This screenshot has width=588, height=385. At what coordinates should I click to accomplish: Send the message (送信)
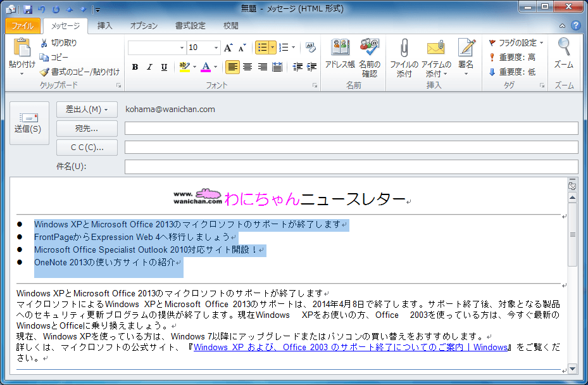[x=29, y=123]
